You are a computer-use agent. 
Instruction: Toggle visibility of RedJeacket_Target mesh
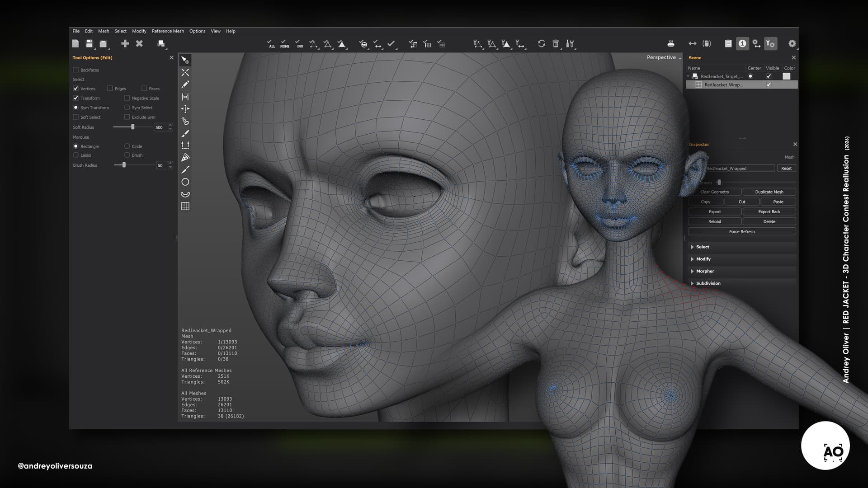pos(769,76)
